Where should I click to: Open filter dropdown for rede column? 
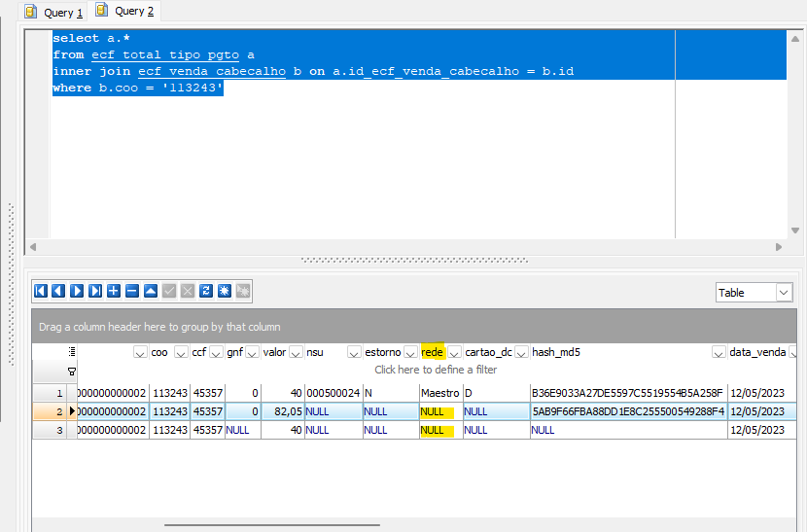click(454, 352)
